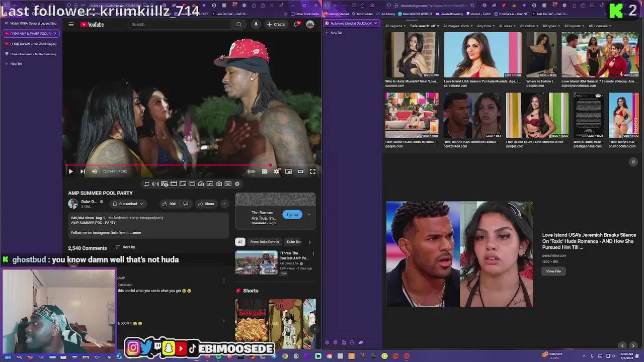Expand Subscribed notification dropdown
The image size is (644, 362).
pos(128,204)
